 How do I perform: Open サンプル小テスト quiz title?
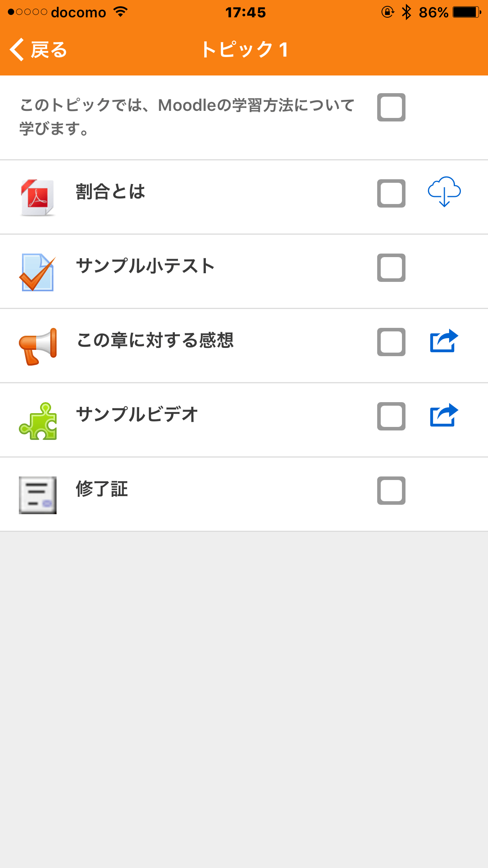click(145, 266)
